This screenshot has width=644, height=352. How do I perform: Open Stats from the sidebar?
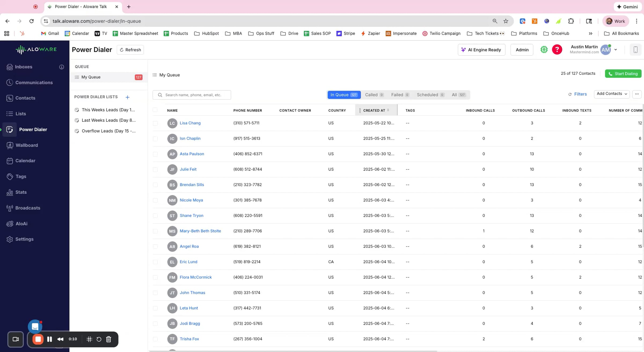[x=21, y=192]
